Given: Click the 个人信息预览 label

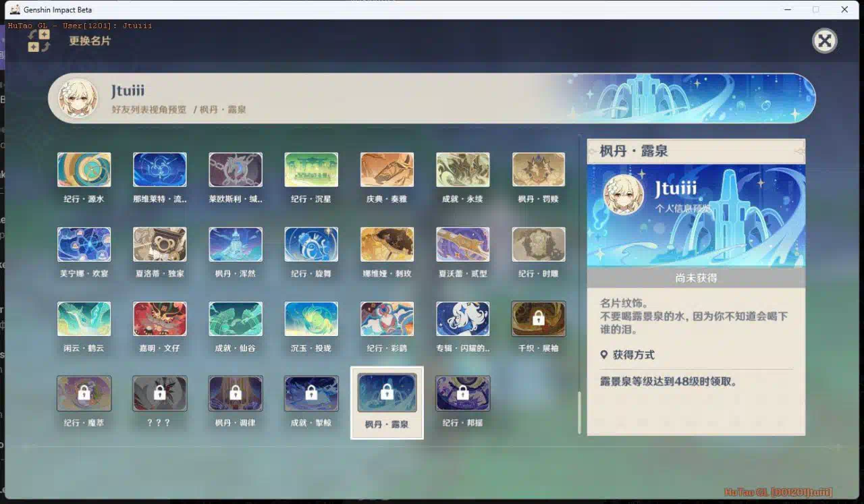Looking at the screenshot, I should [x=682, y=208].
